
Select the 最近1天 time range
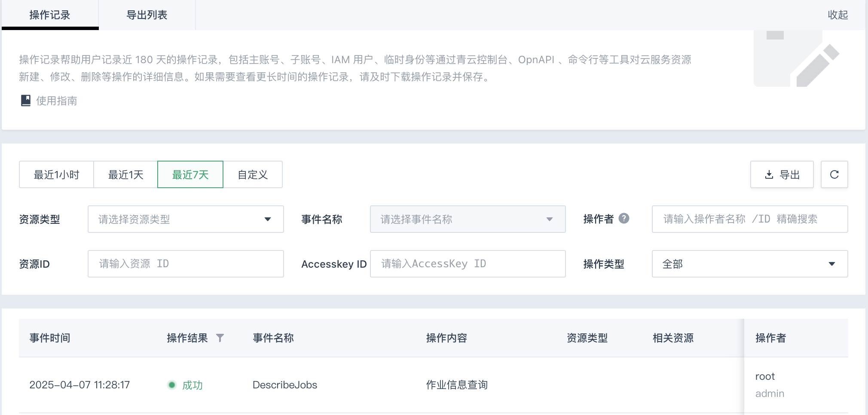(x=125, y=174)
